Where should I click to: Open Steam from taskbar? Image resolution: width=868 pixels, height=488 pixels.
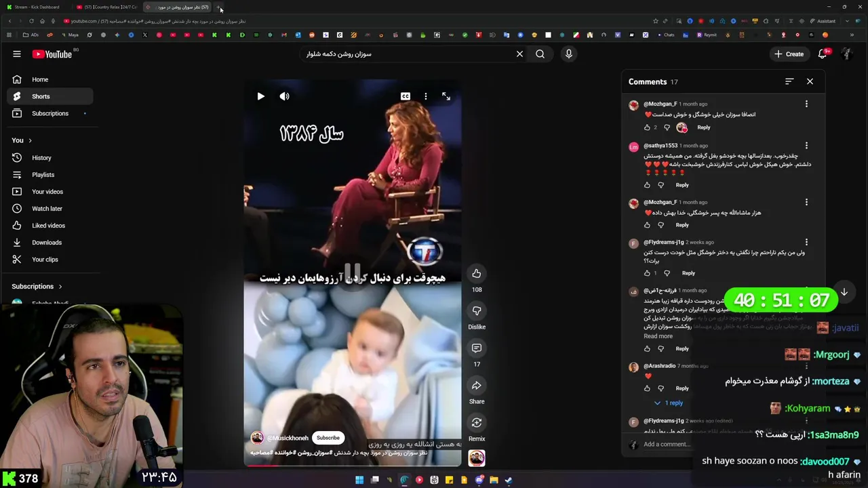(509, 480)
